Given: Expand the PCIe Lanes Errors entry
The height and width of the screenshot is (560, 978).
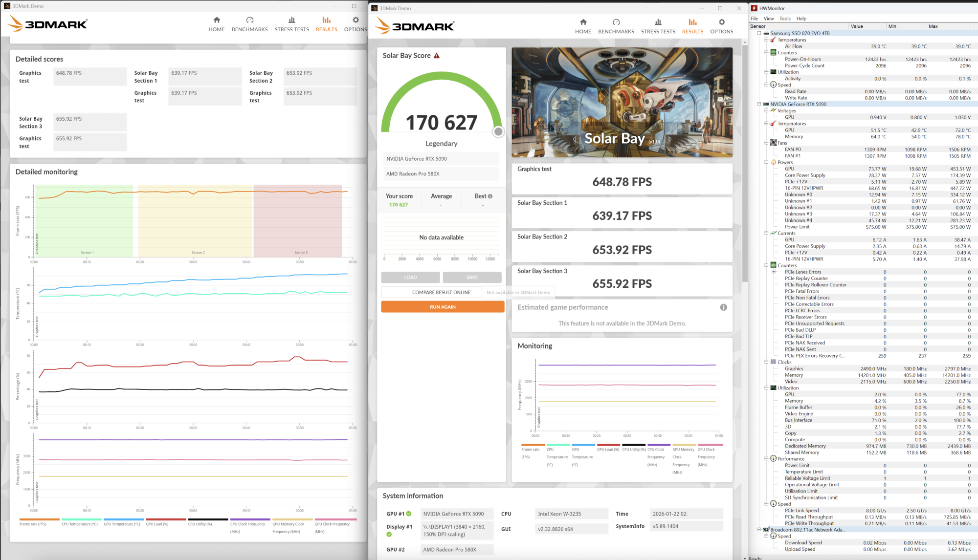Looking at the screenshot, I should point(774,272).
